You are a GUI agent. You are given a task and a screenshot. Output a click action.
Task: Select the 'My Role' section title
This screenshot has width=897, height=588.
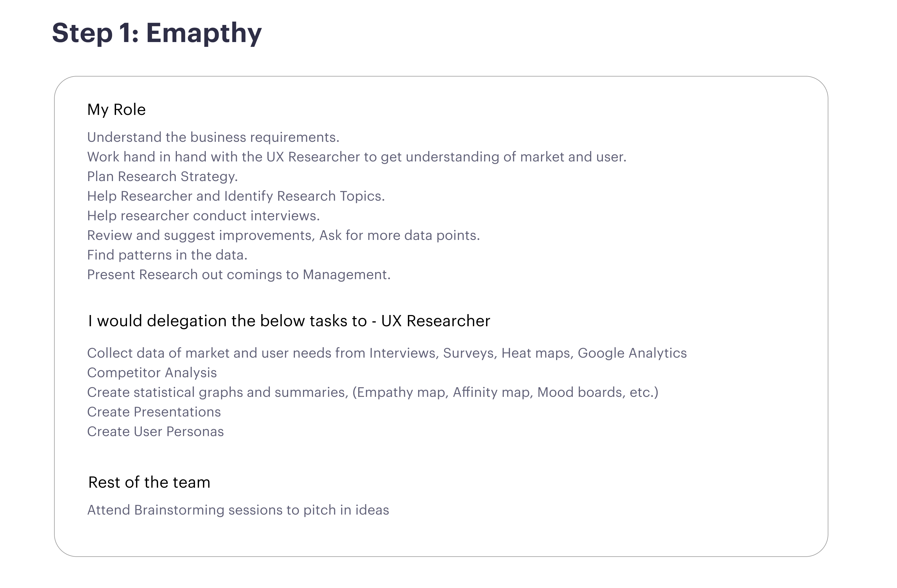tap(116, 110)
